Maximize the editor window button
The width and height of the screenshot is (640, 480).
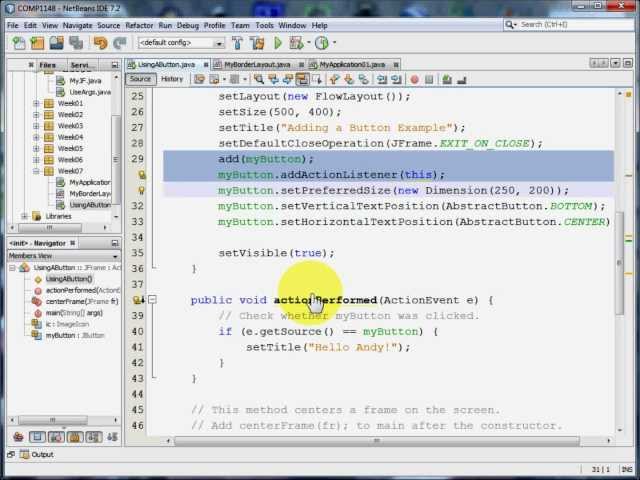click(x=628, y=63)
